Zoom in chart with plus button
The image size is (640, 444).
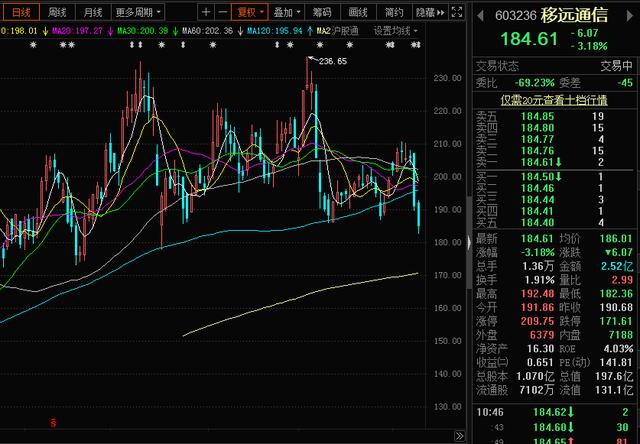(206, 12)
